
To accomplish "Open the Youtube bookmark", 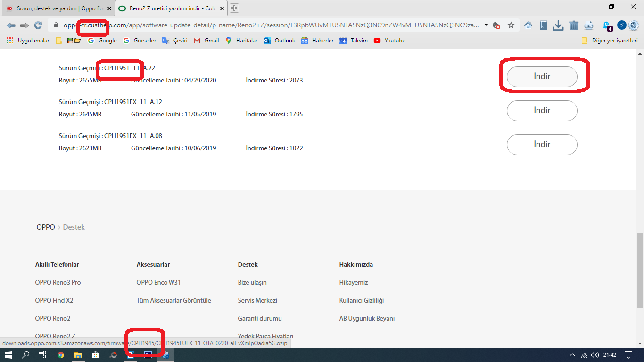I will 389,41.
